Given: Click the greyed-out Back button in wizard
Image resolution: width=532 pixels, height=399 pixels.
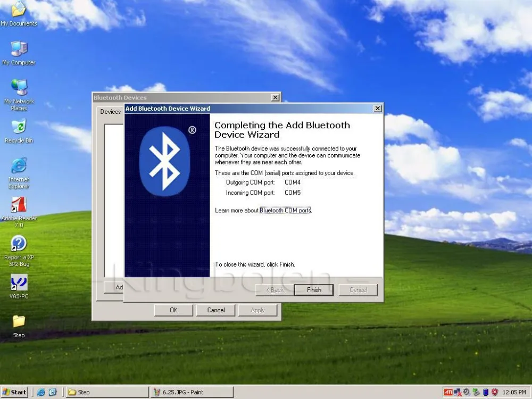Looking at the screenshot, I should 275,290.
